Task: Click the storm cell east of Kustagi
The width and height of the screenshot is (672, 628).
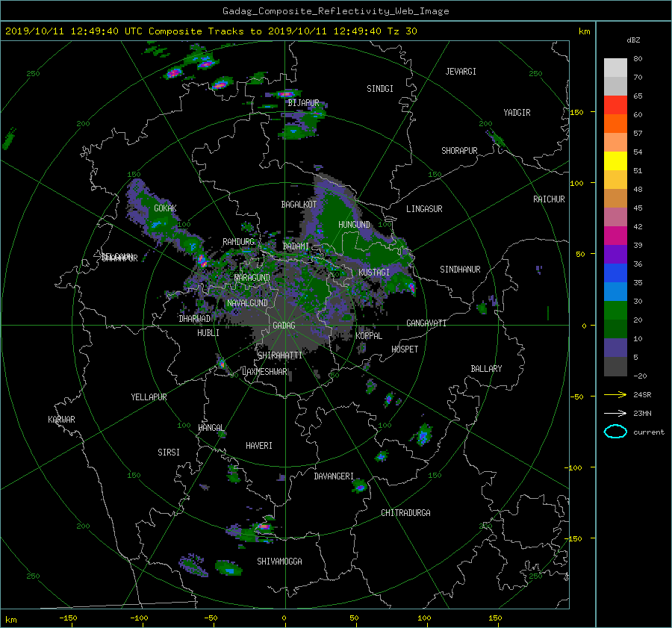Action: click(411, 287)
